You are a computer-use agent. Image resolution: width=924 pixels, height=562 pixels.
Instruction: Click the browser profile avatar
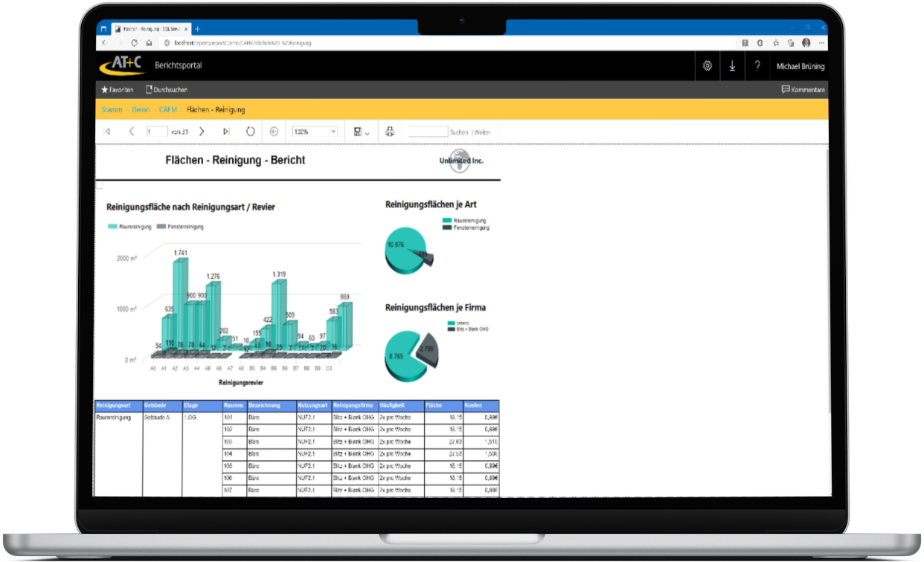pyautogui.click(x=806, y=43)
